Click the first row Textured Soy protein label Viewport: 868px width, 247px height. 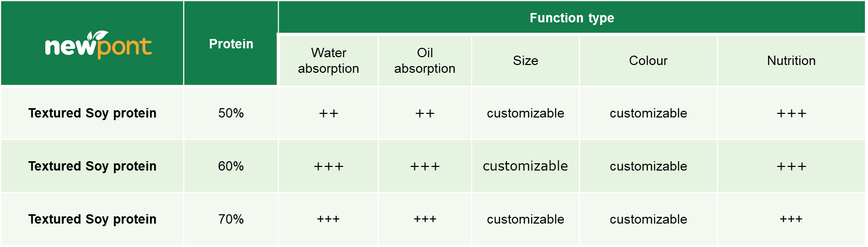[x=92, y=113]
